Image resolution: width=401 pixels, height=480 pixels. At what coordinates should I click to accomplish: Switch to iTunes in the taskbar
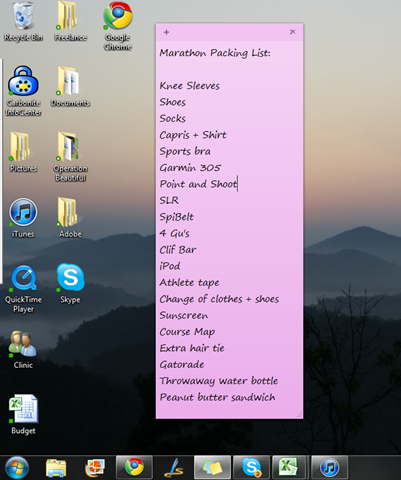[329, 467]
